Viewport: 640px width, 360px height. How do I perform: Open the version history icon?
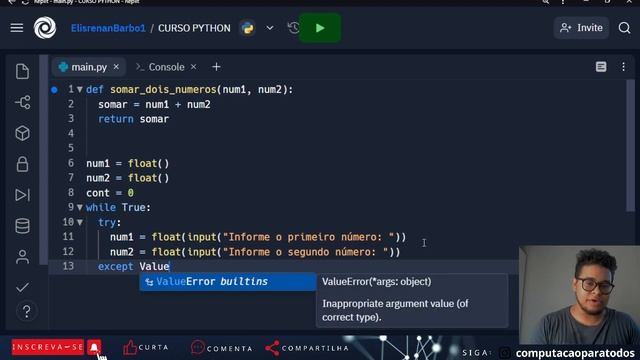pyautogui.click(x=293, y=28)
